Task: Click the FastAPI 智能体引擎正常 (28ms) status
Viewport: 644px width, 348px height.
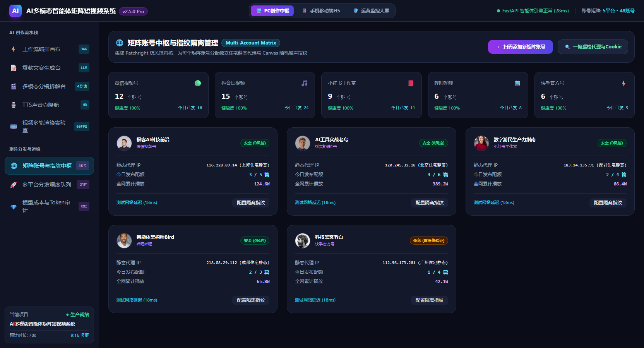Action: click(x=533, y=11)
